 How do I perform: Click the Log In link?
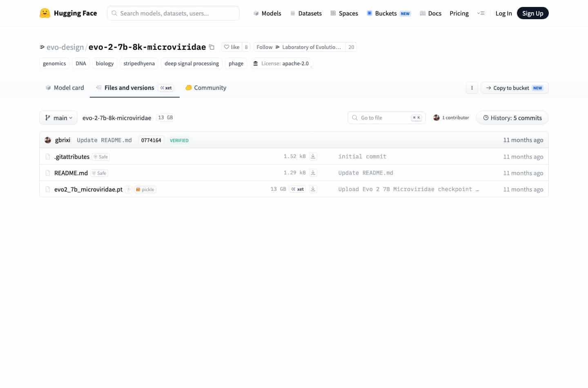click(x=503, y=13)
